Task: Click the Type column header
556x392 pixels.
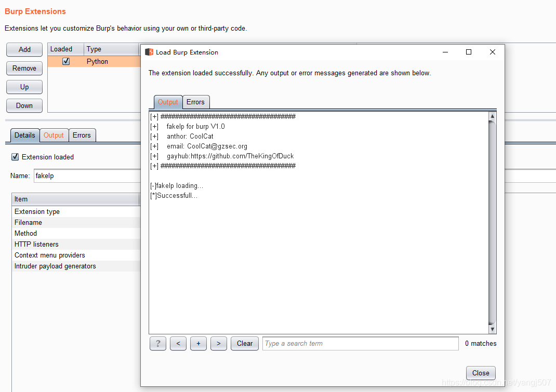Action: pos(112,49)
